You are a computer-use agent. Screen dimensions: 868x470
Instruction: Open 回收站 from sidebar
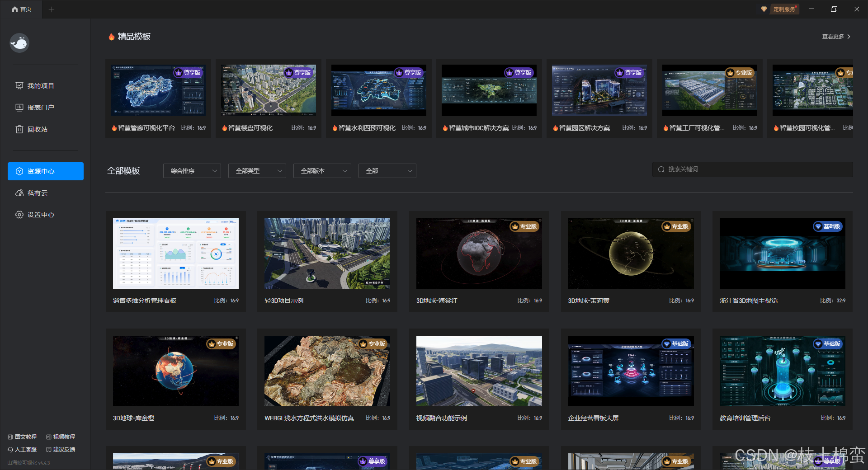pos(45,129)
